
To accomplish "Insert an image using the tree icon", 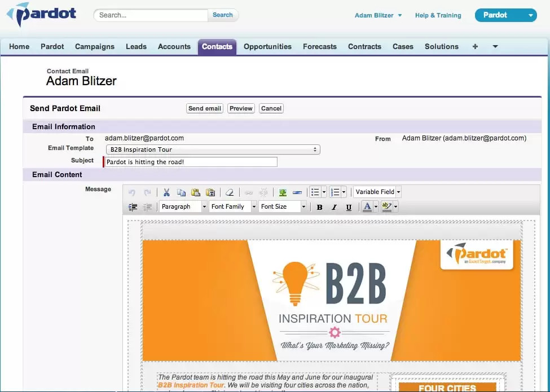I will 283,192.
